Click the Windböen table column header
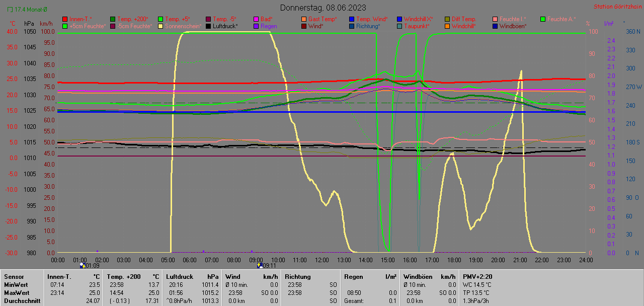Viewport: 644px width, 306px height. pyautogui.click(x=418, y=277)
